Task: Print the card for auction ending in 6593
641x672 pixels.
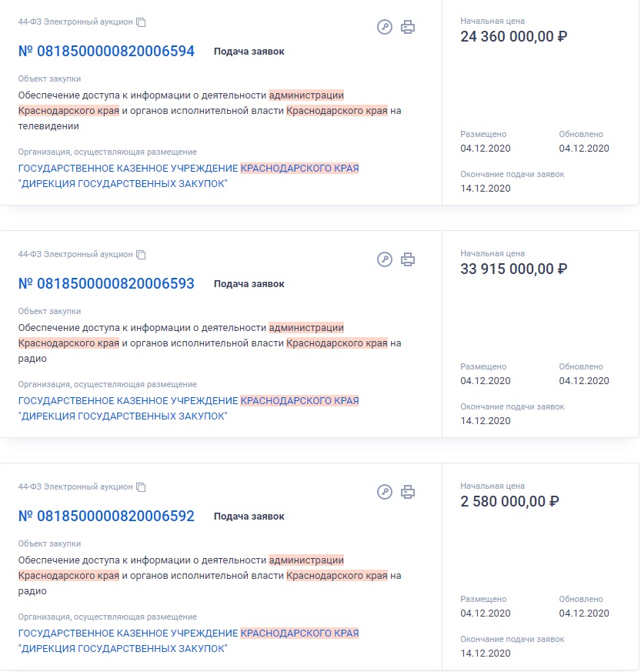Action: pos(408,259)
